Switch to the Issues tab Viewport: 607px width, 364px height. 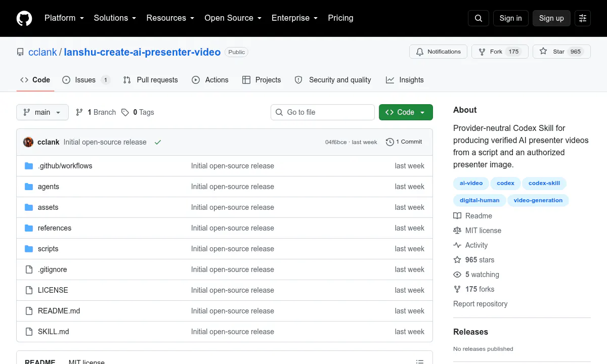click(85, 80)
